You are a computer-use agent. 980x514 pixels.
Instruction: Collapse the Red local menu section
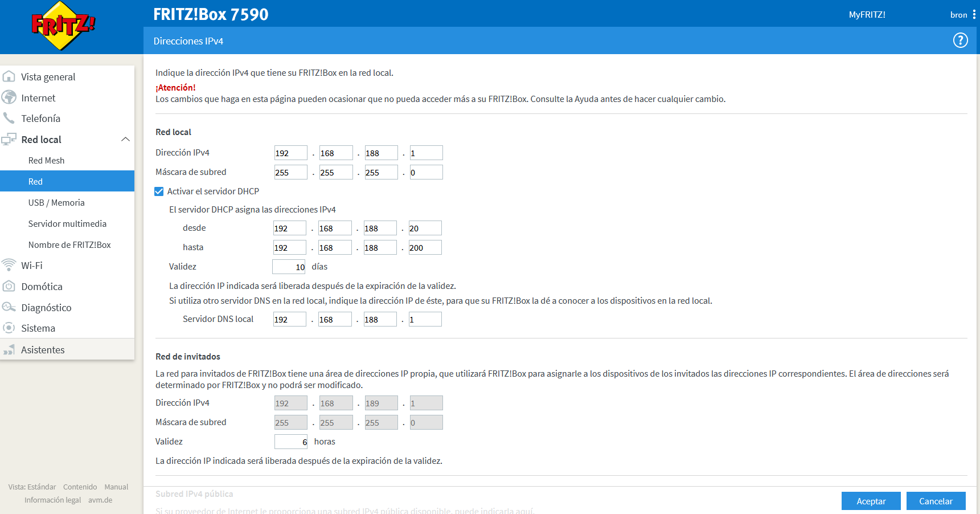125,139
